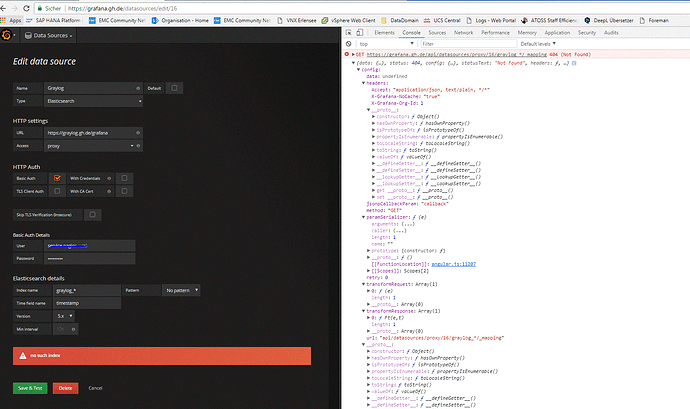Click the info icon beside URL field
The image size is (690, 409).
138,133
